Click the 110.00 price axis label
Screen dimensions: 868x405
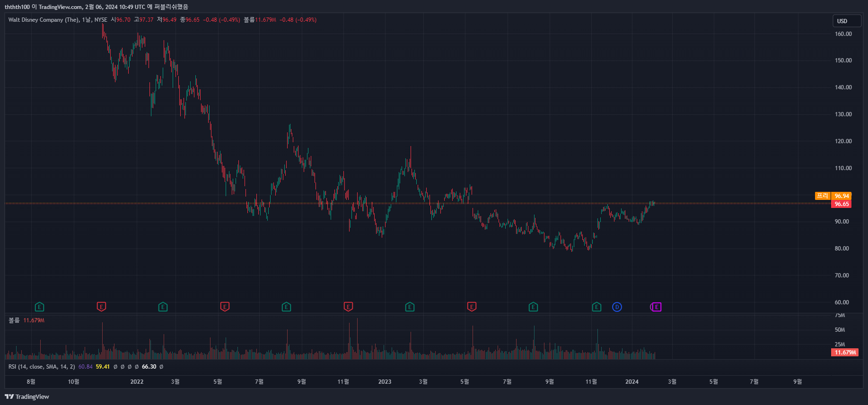tap(843, 168)
